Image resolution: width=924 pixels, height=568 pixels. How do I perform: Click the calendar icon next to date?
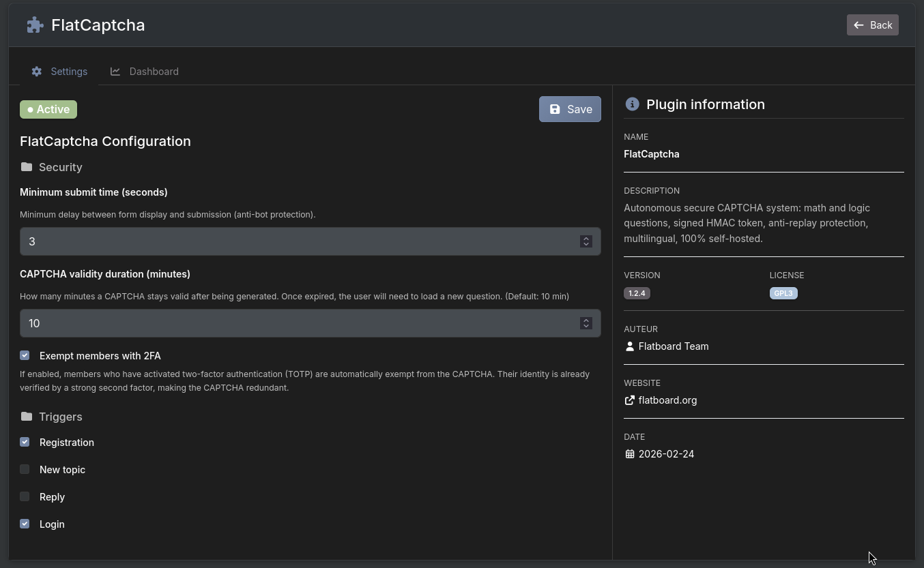point(630,454)
